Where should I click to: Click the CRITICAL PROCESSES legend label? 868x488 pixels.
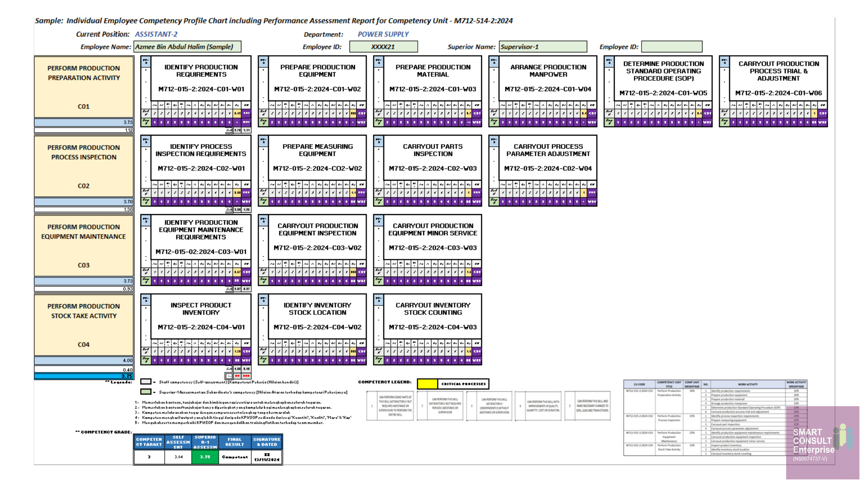coord(463,384)
